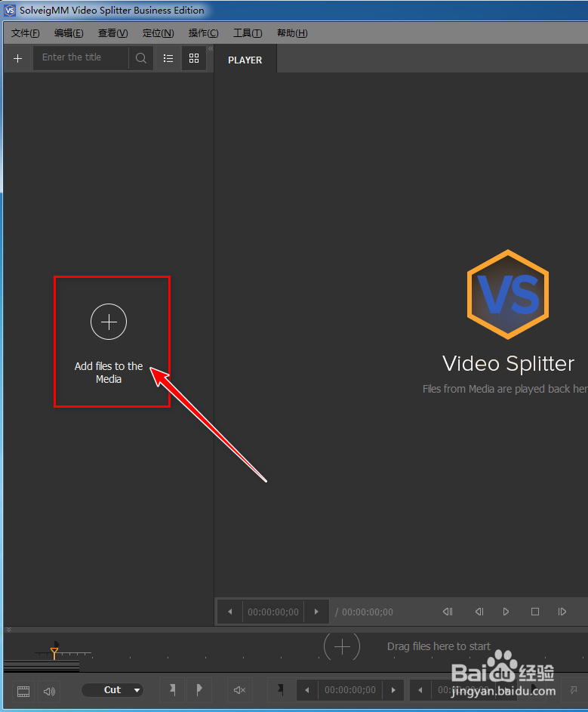Step one frame forward in player
Screen dimensions: 588x712
(x=562, y=612)
